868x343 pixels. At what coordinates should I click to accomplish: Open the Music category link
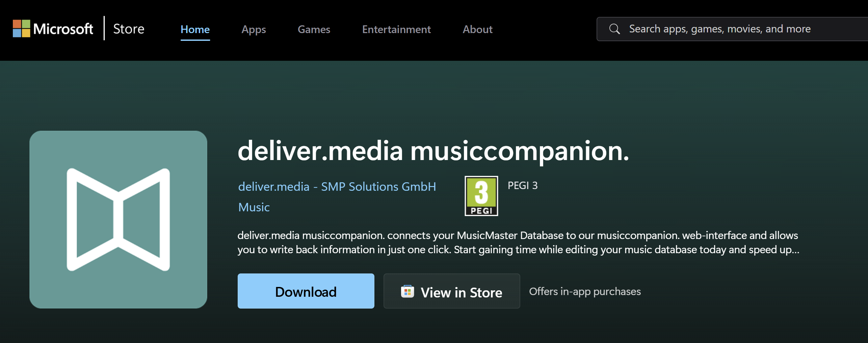[x=254, y=207]
